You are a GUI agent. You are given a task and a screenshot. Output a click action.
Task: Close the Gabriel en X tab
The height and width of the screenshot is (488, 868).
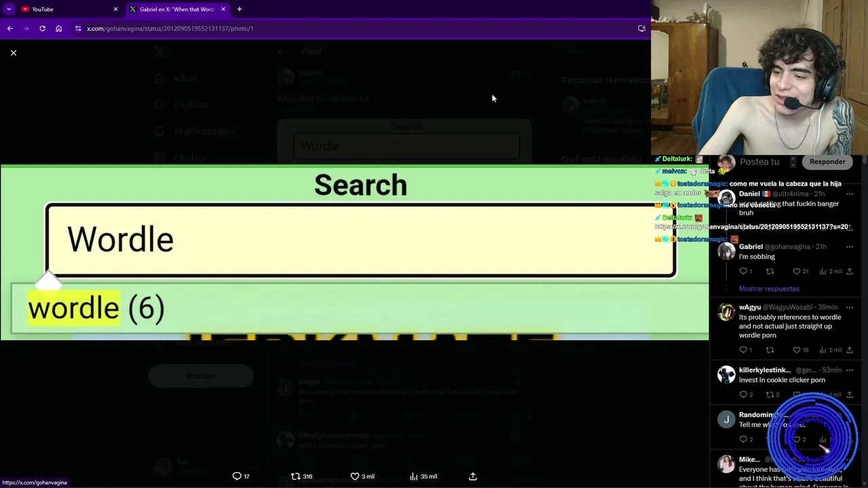coord(223,9)
